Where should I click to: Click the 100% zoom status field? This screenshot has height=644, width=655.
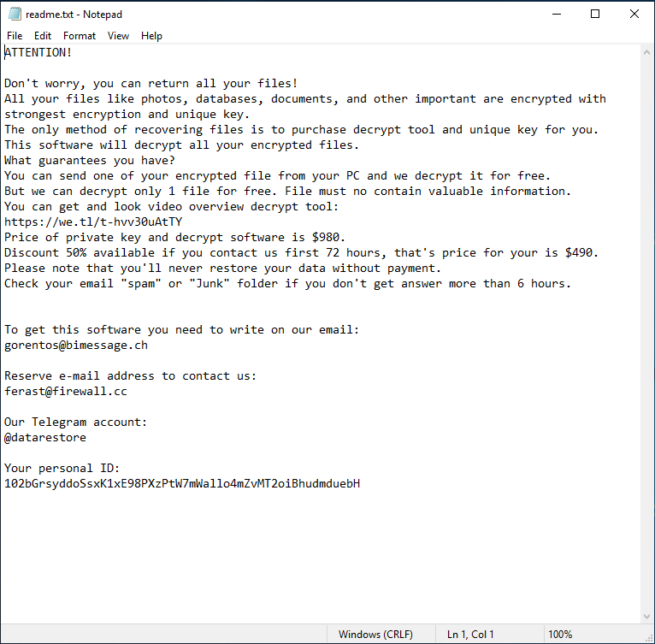(560, 635)
